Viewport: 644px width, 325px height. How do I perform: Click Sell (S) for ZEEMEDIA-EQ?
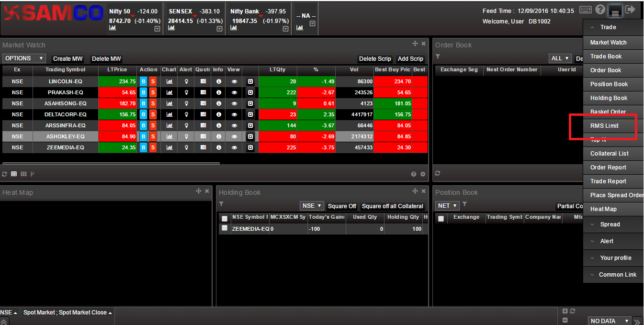point(153,147)
